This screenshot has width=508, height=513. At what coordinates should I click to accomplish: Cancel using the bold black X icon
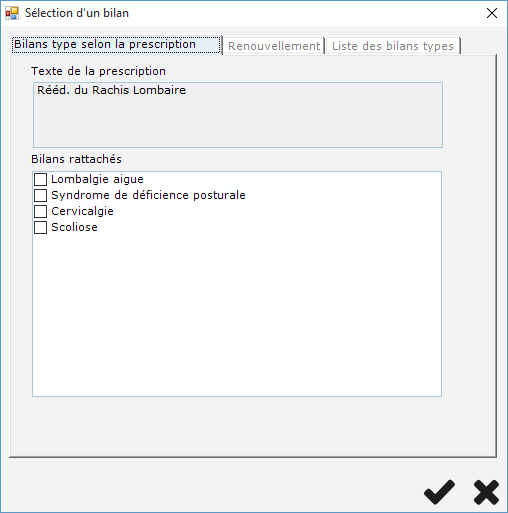pos(486,492)
